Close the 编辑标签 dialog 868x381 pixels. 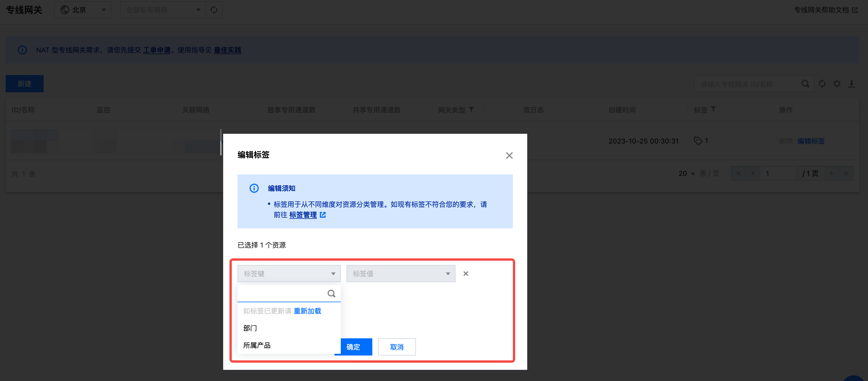click(509, 156)
